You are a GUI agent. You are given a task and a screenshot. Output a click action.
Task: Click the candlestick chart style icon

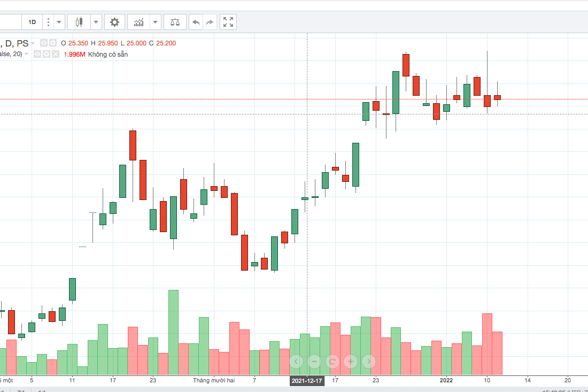(80, 22)
